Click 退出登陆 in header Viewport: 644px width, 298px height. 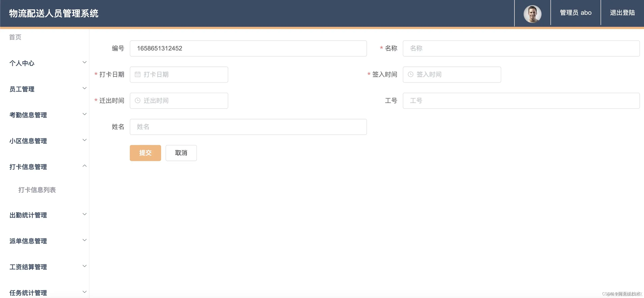coord(622,13)
